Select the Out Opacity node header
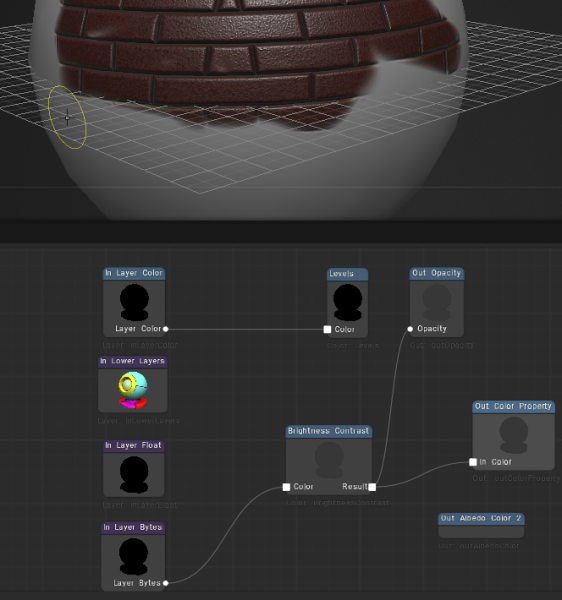Image resolution: width=562 pixels, height=600 pixels. (437, 273)
